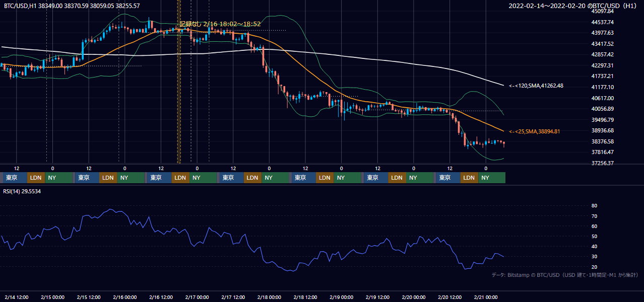Click the 25 SMA label reading 38894.81
The image size is (644, 302).
tap(535, 131)
